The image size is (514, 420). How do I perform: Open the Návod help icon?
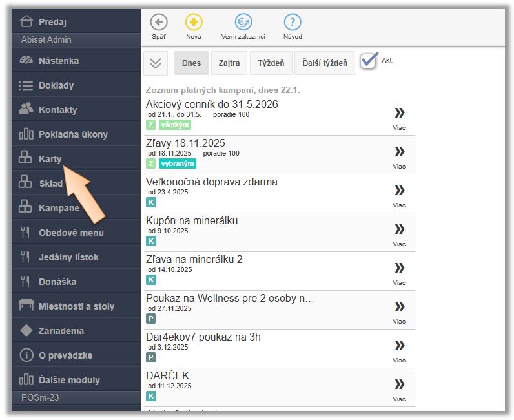click(293, 23)
